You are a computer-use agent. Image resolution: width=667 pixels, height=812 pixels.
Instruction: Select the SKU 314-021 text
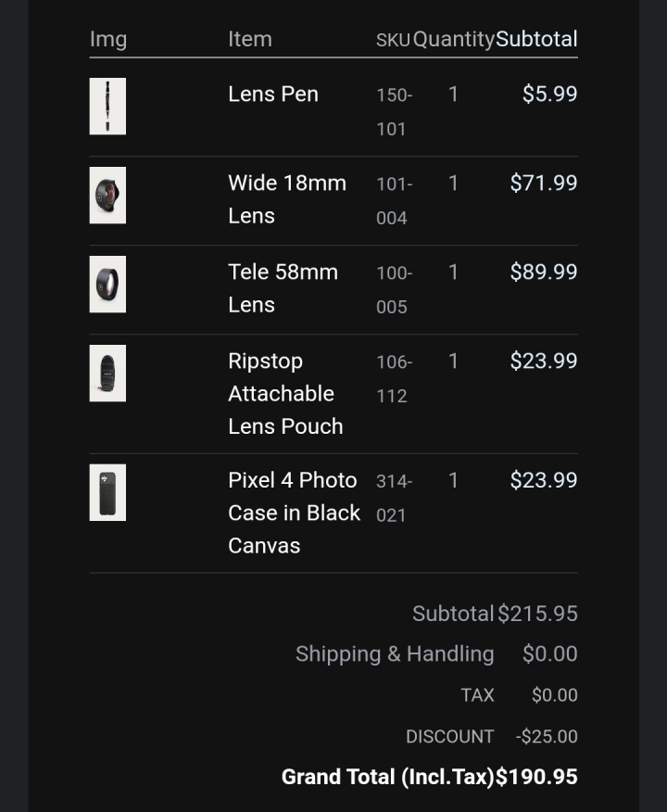[x=395, y=498]
